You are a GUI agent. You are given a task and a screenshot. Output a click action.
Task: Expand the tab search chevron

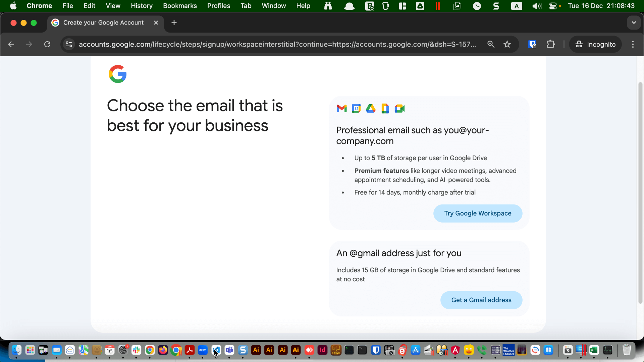[633, 22]
